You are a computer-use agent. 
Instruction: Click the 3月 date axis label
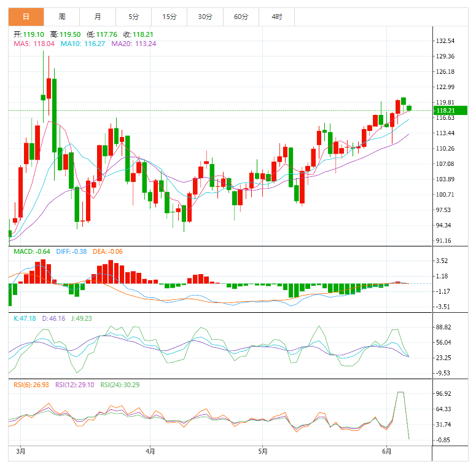click(x=21, y=452)
